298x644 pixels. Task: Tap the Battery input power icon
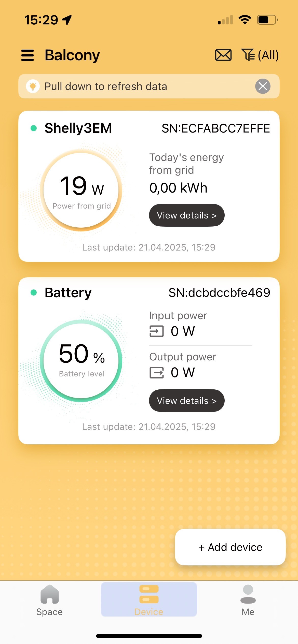tap(156, 331)
